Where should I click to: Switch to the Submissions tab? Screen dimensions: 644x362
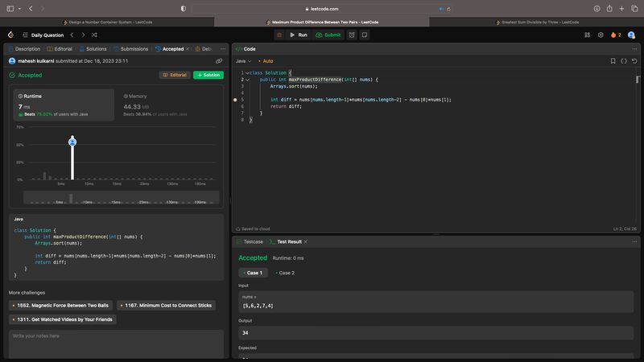[x=130, y=49]
